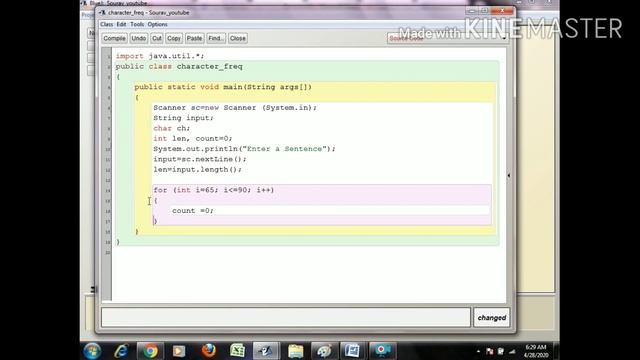Click the line 'int len, count=0;'
This screenshot has width=640, height=360.
tap(193, 138)
